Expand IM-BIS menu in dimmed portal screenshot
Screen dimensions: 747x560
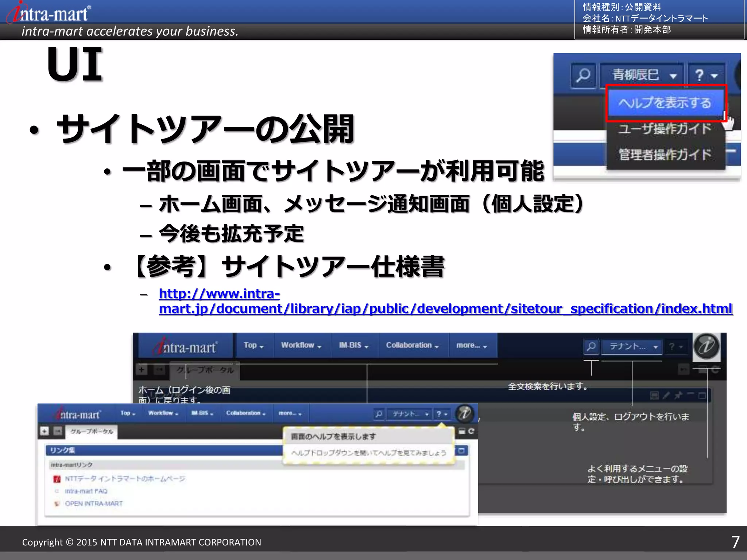[x=354, y=345]
